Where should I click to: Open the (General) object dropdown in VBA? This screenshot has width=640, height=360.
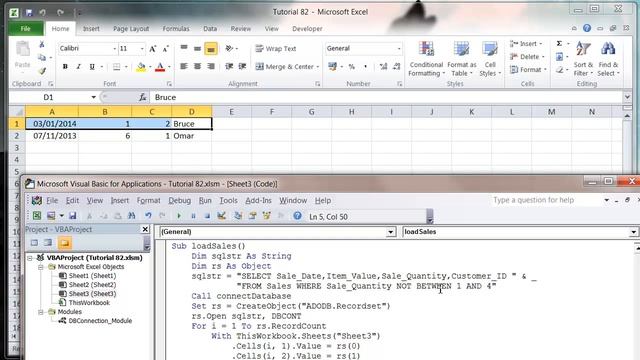[x=391, y=232]
